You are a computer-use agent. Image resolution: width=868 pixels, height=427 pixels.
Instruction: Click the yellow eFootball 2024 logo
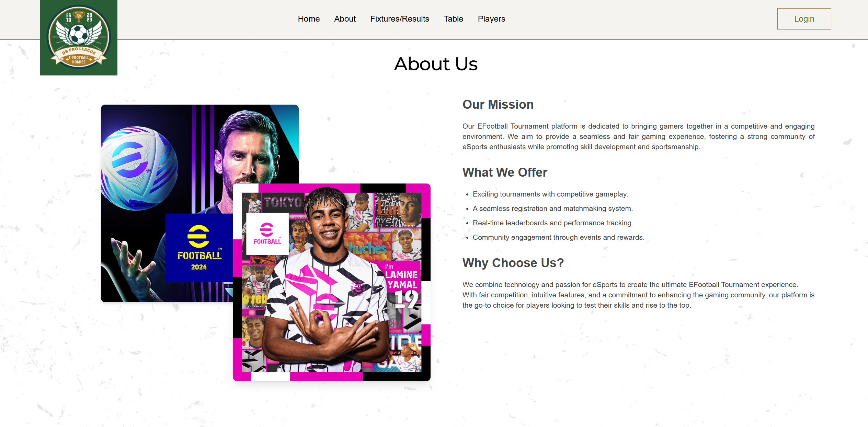(x=199, y=248)
